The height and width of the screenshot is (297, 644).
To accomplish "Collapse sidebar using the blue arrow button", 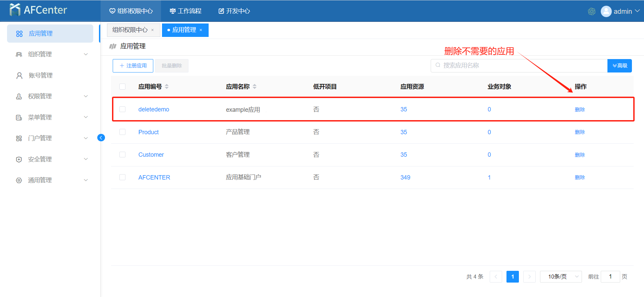I will click(101, 138).
